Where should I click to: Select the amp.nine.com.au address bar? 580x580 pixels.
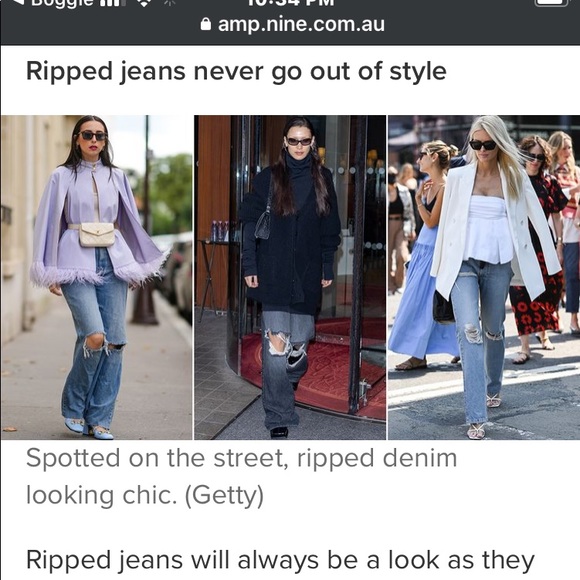click(293, 25)
